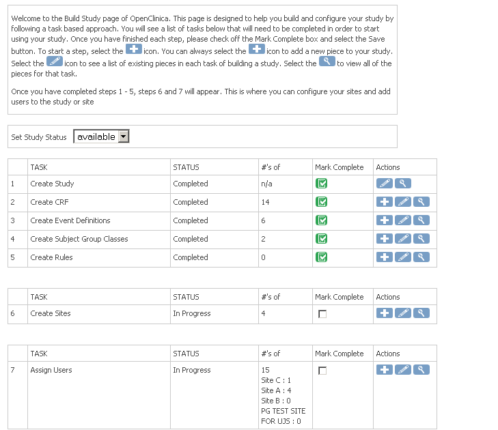Screen dimensions: 498x430
Task: Check Mark Complete for Create Sites
Action: pyautogui.click(x=322, y=314)
